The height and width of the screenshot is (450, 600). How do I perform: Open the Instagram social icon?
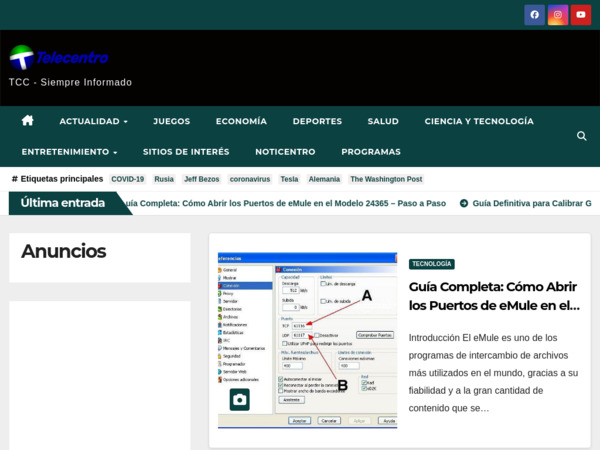pos(558,15)
